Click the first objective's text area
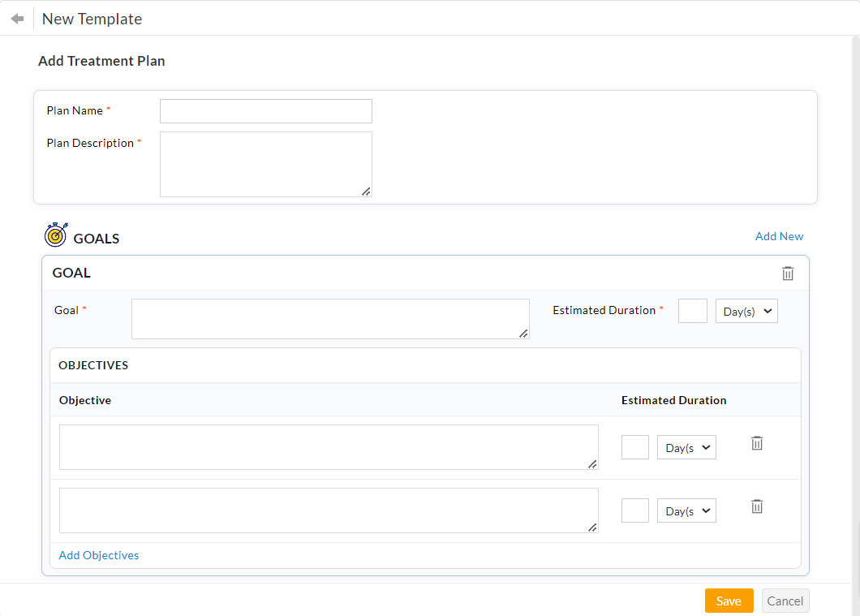Viewport: 860px width, 616px height. pyautogui.click(x=328, y=446)
